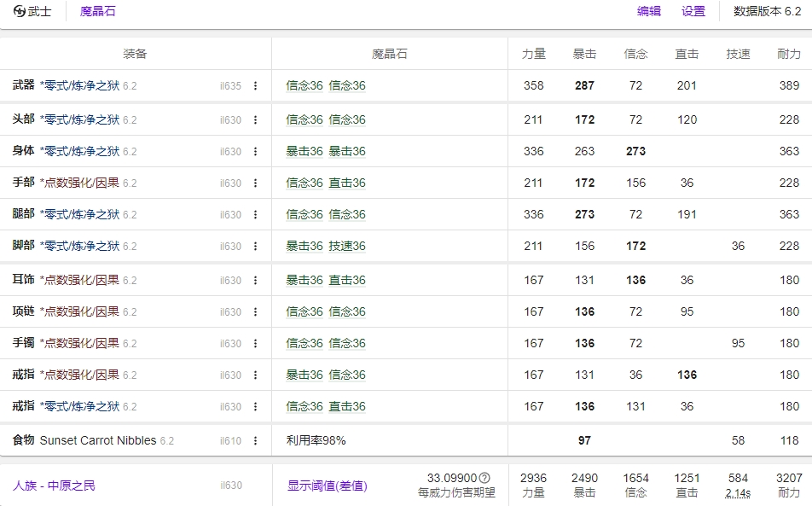Viewport: 812px width, 506px height.
Task: Click the help icon beside 33.09900
Action: [x=484, y=478]
